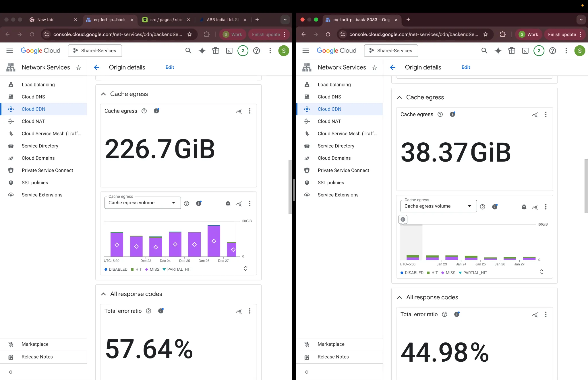588x380 pixels.
Task: Click info icon beside Total error ratio 44.98%
Action: coord(457,314)
